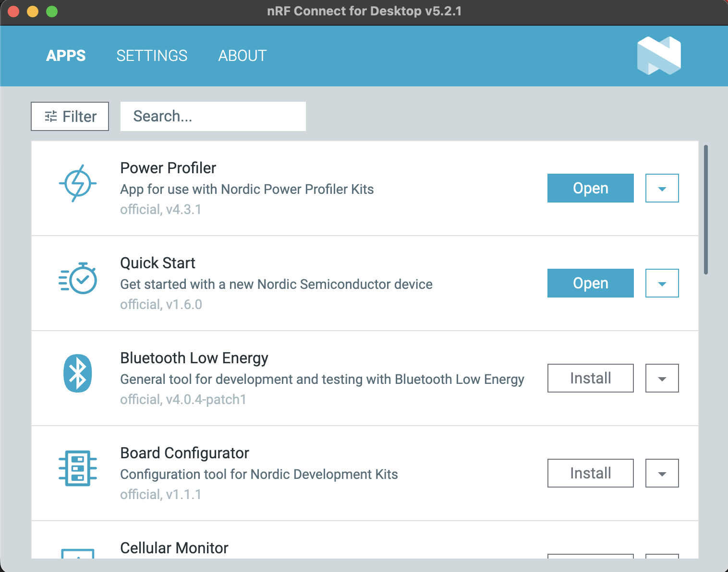Open the Filter options
This screenshot has width=728, height=572.
(70, 116)
